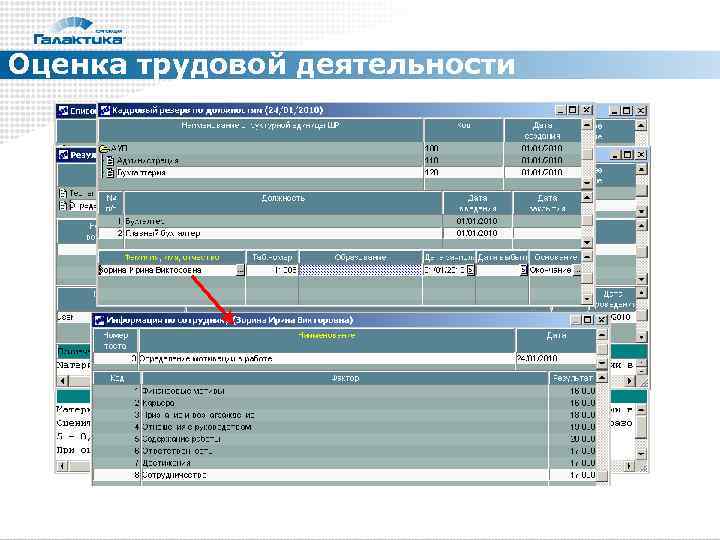Click up arrow of the Фактор list scrollbar
The height and width of the screenshot is (540, 720).
coord(602,377)
